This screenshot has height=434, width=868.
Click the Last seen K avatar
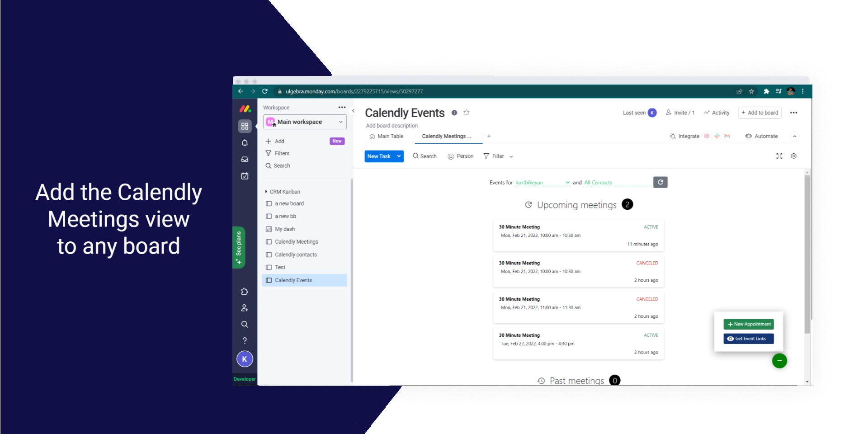click(652, 113)
